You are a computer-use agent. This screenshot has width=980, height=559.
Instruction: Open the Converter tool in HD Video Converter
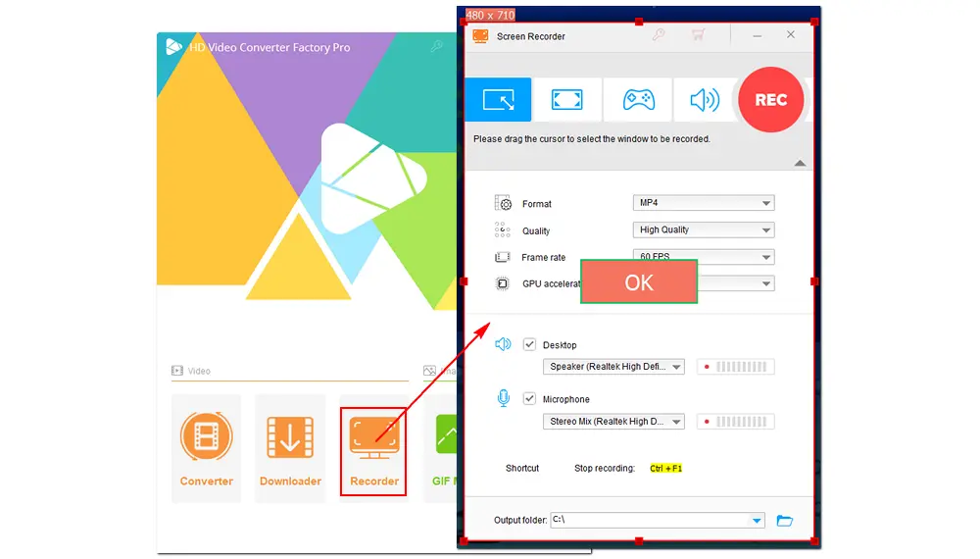click(x=206, y=448)
